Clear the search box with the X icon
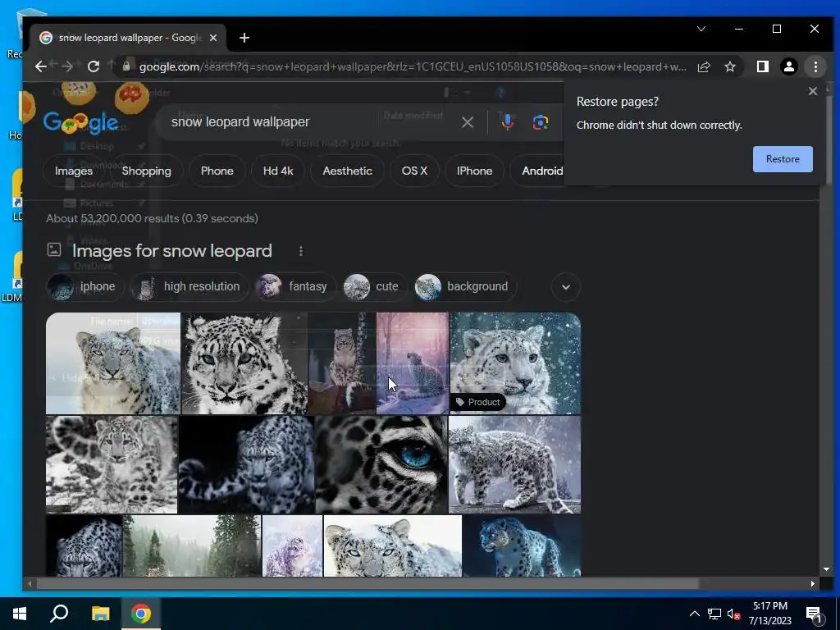This screenshot has width=840, height=630. click(x=467, y=122)
